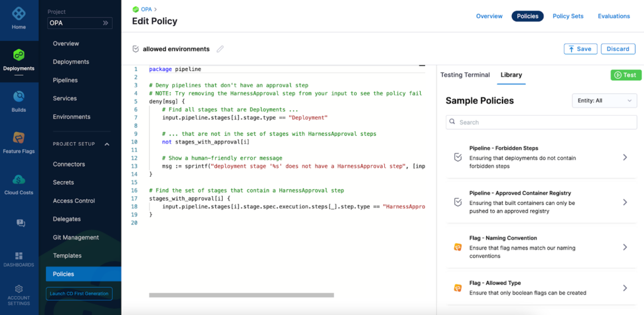Click the 'Sample Policies' heading
644x315 pixels.
(480, 101)
